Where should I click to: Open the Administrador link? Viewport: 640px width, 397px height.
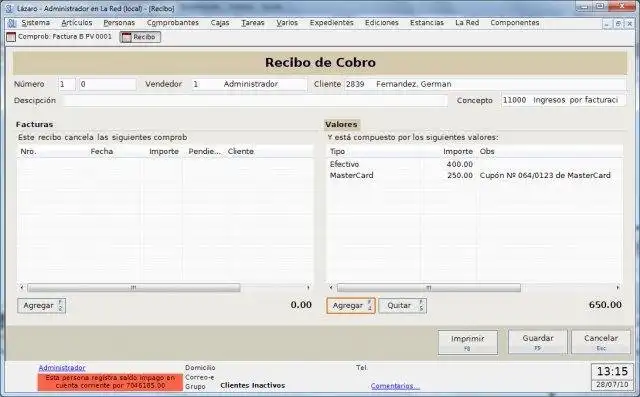62,368
